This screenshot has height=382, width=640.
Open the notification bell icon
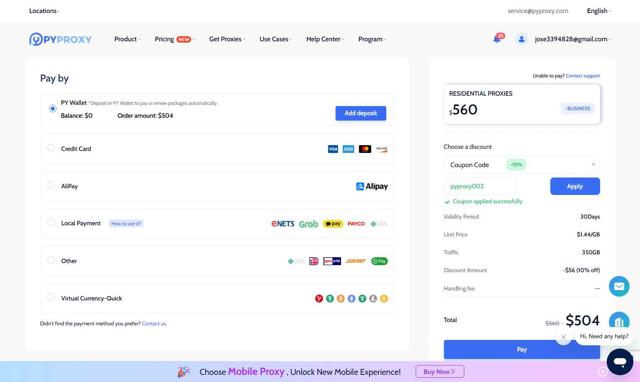coord(498,38)
